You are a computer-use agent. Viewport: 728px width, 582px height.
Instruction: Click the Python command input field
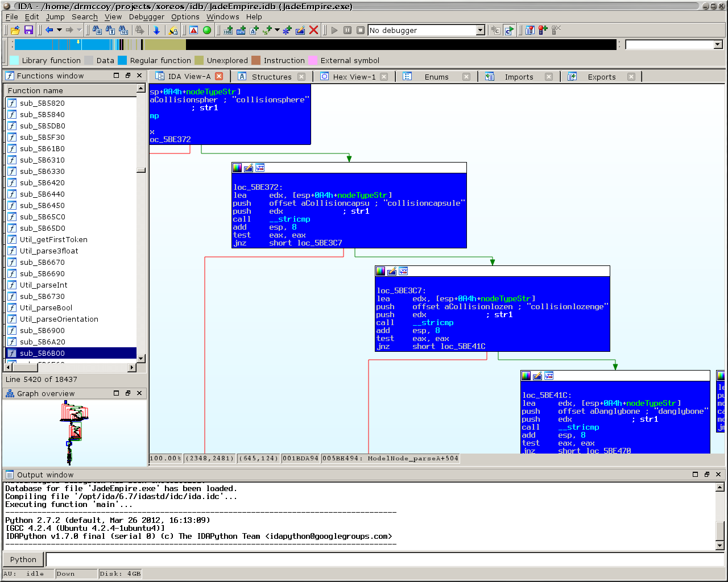tap(384, 559)
